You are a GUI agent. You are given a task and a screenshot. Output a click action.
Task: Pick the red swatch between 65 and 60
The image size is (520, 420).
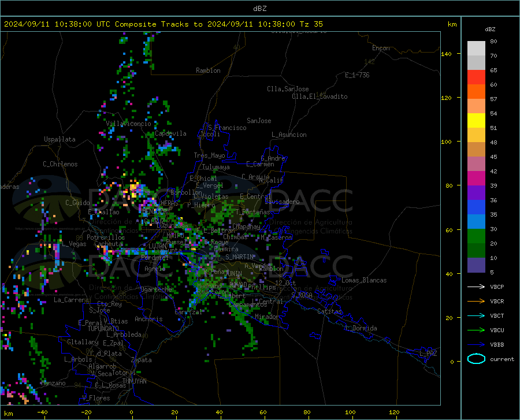pyautogui.click(x=476, y=77)
